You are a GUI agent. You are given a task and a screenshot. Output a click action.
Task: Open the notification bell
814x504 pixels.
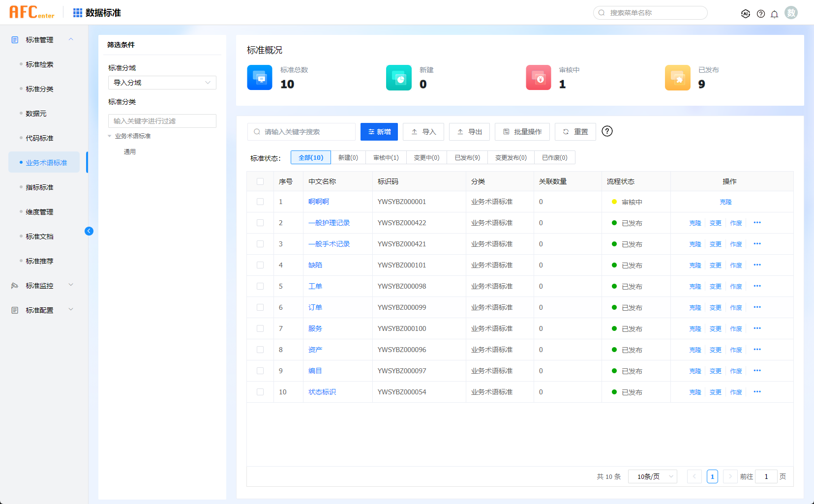click(775, 14)
